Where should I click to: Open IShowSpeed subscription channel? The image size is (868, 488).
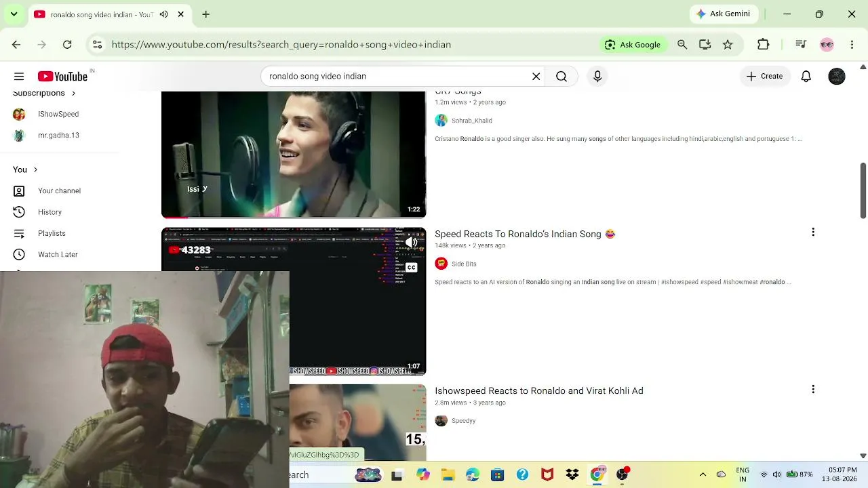tap(58, 114)
